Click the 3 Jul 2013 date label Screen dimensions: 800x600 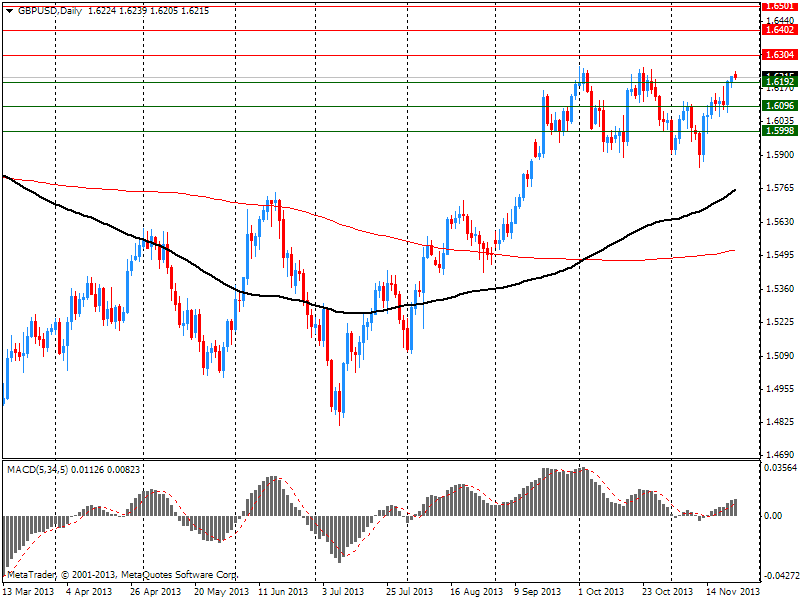pyautogui.click(x=345, y=591)
